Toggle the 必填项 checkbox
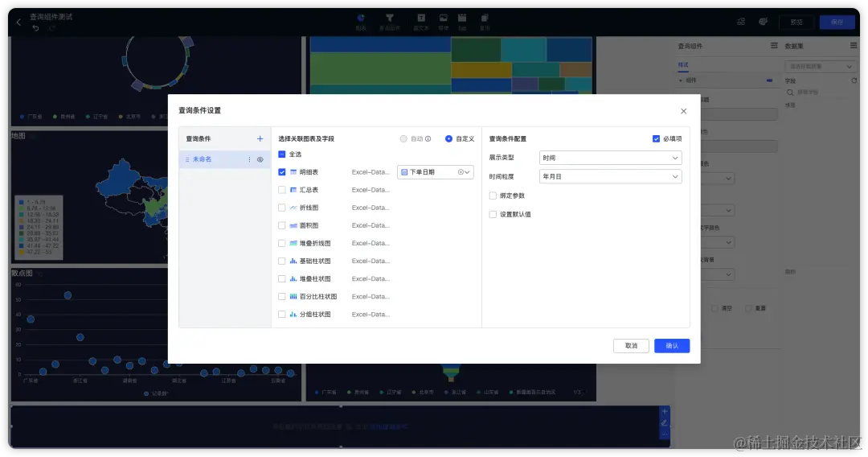Screen dimensions: 868x457 pos(656,139)
